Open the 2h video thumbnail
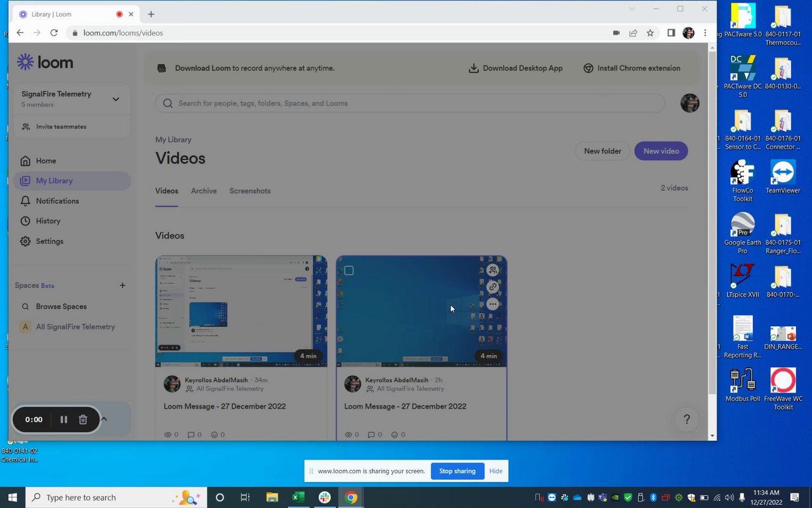 [421, 311]
